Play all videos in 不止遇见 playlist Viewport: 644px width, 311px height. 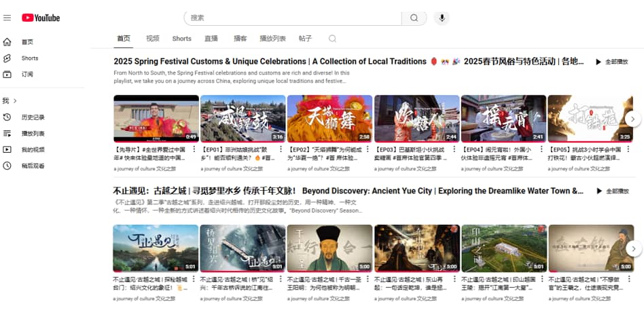tap(611, 191)
